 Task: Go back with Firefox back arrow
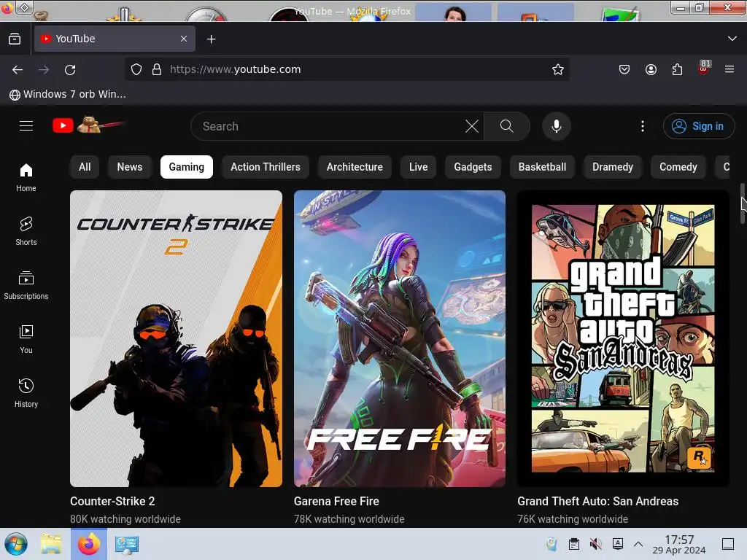tap(18, 69)
